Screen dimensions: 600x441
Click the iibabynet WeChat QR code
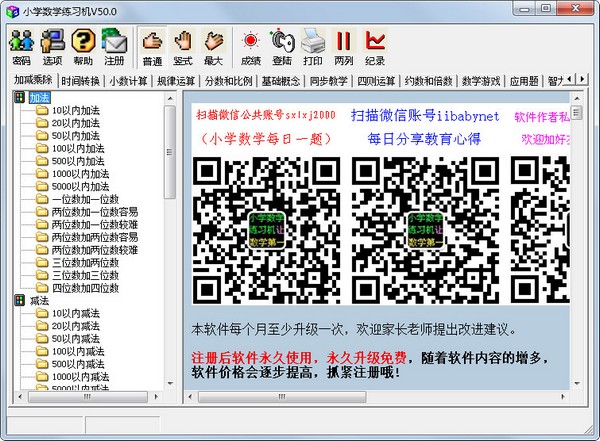(x=425, y=230)
